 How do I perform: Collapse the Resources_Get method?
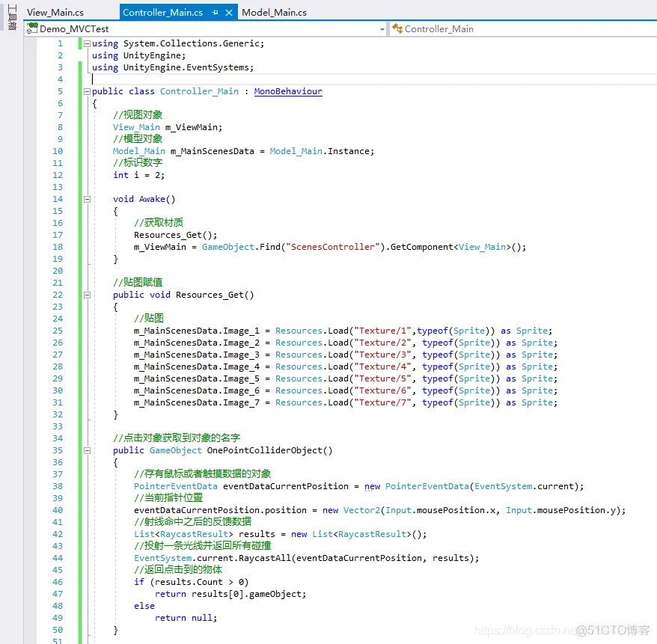pos(87,295)
